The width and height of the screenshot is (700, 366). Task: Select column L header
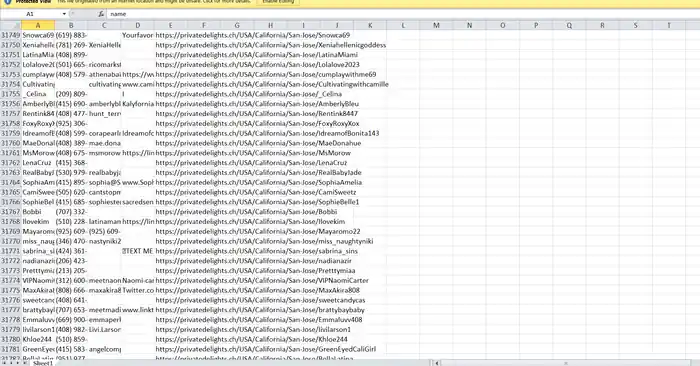[403, 25]
